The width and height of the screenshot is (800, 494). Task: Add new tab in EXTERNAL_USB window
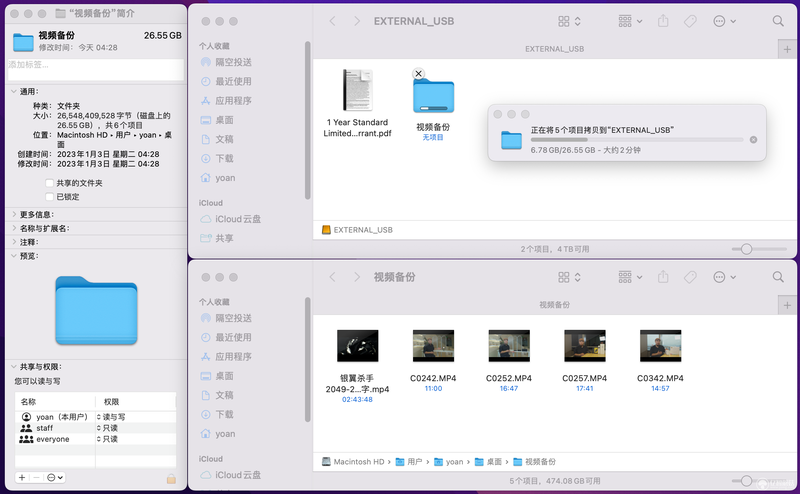coord(787,49)
